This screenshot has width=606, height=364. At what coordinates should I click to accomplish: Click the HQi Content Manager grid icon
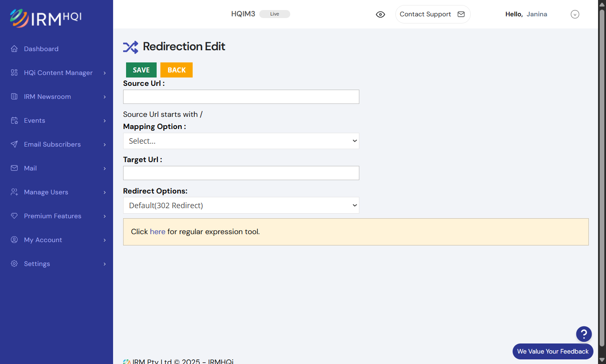[14, 72]
